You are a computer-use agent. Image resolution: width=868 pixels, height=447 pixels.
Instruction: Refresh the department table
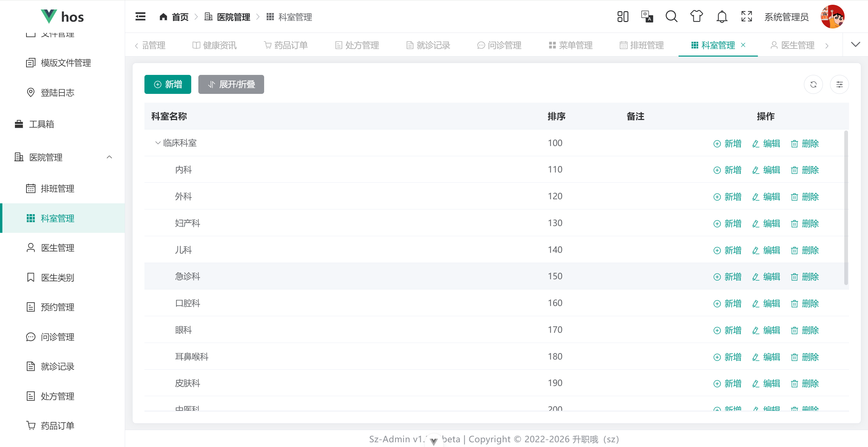pos(813,84)
